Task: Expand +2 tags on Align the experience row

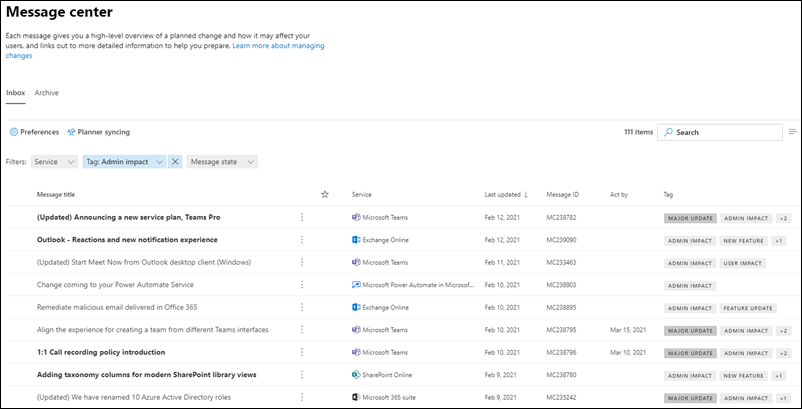Action: (784, 331)
